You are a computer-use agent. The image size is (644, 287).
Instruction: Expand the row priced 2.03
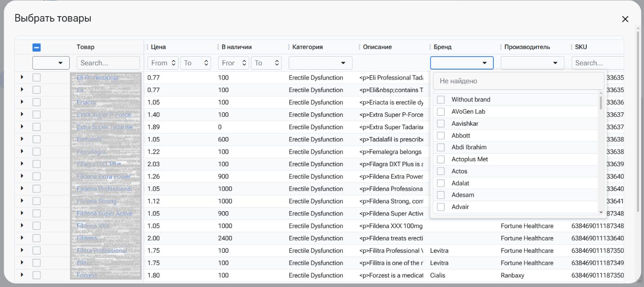pyautogui.click(x=22, y=164)
